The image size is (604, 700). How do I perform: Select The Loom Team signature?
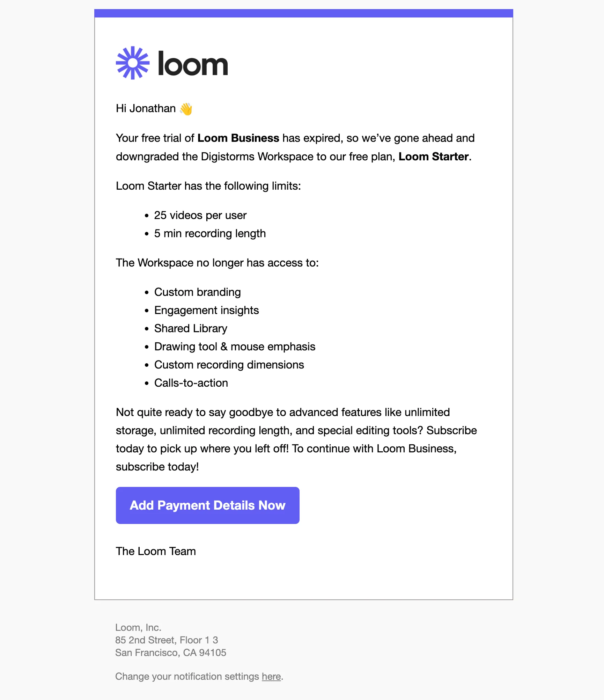(156, 551)
